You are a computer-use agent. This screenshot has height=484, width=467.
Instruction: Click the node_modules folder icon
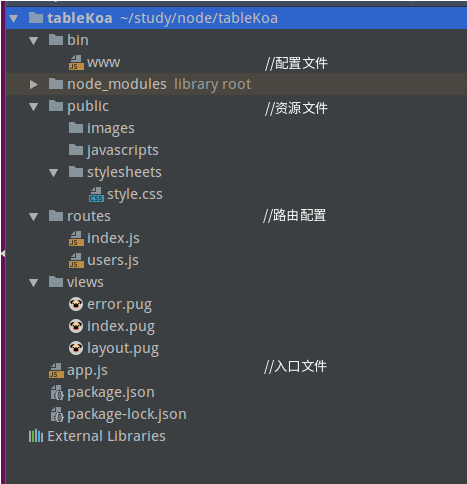coord(56,84)
